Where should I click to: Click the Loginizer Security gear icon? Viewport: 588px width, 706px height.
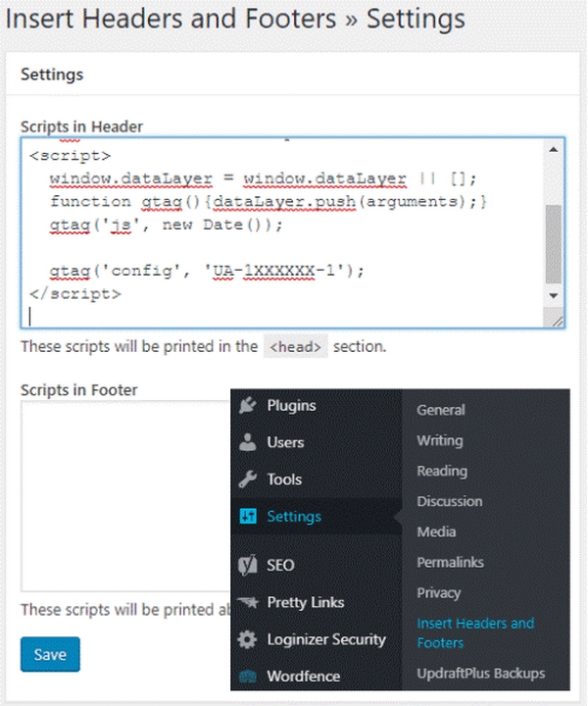(x=247, y=639)
